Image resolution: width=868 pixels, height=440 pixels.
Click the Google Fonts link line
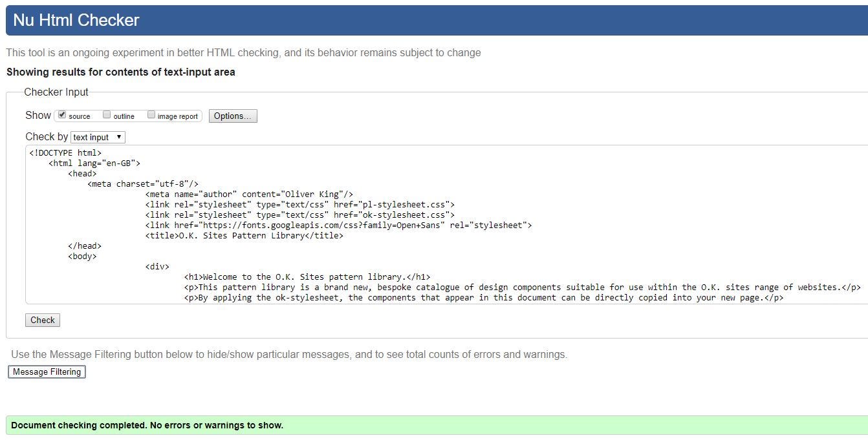pos(338,225)
